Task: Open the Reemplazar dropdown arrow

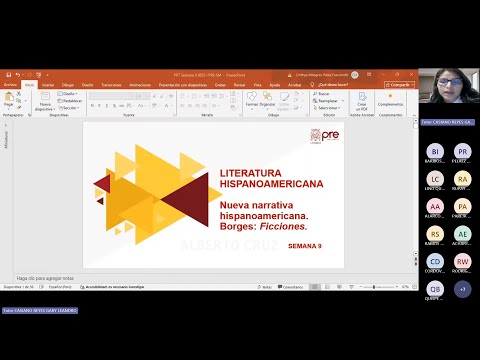Action: [x=343, y=101]
